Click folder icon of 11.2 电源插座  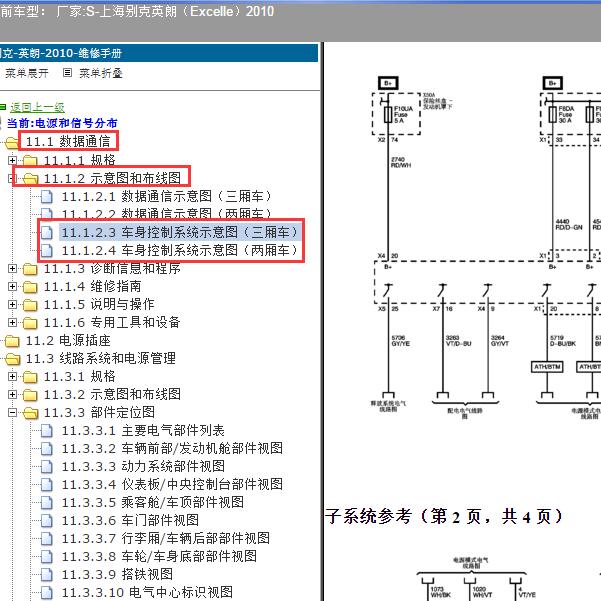12,341
